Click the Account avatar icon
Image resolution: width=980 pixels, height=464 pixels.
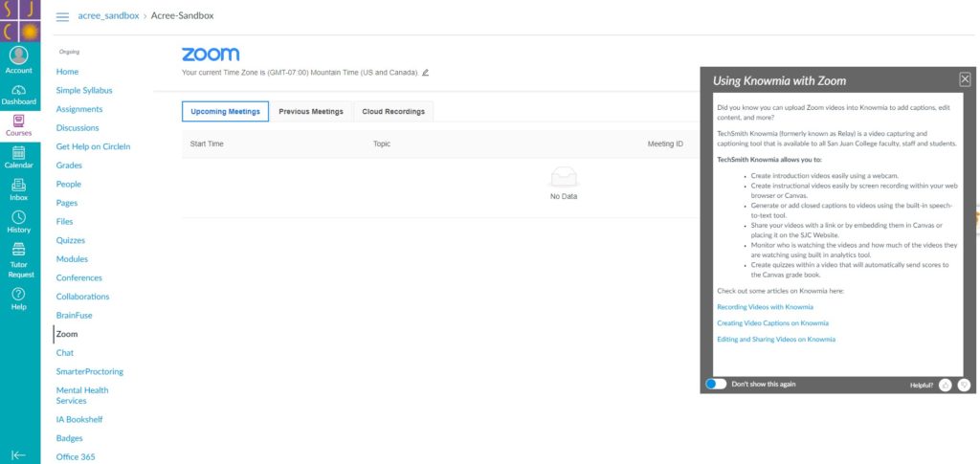click(19, 55)
